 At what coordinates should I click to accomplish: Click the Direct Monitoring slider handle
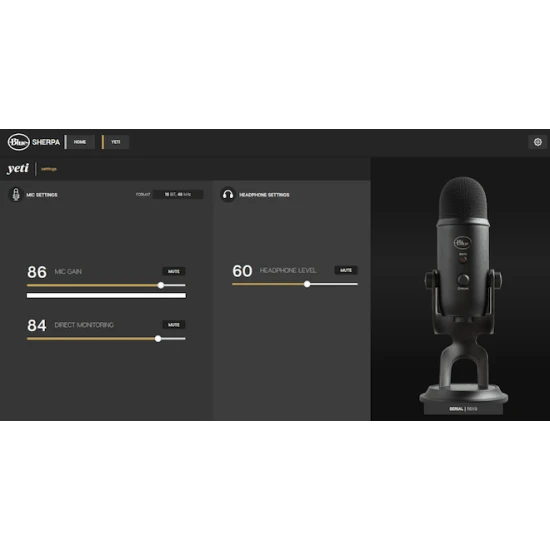pos(158,338)
